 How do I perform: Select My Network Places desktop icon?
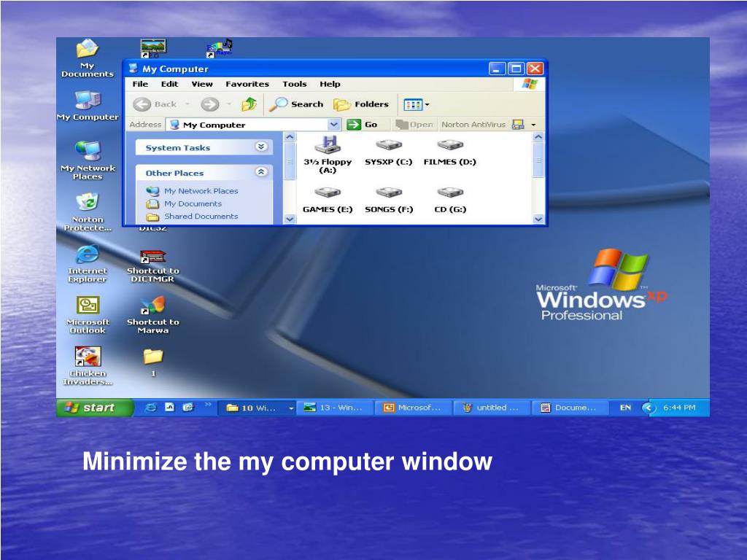point(88,160)
